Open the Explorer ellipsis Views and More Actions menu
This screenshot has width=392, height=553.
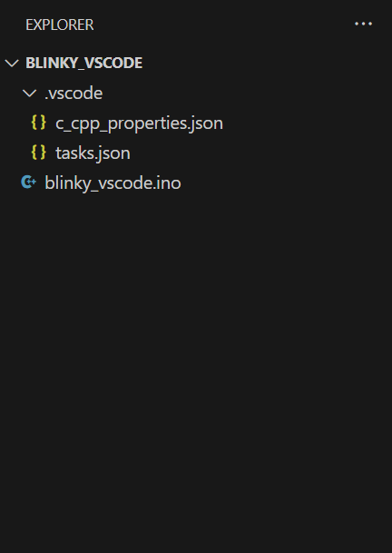[x=363, y=24]
